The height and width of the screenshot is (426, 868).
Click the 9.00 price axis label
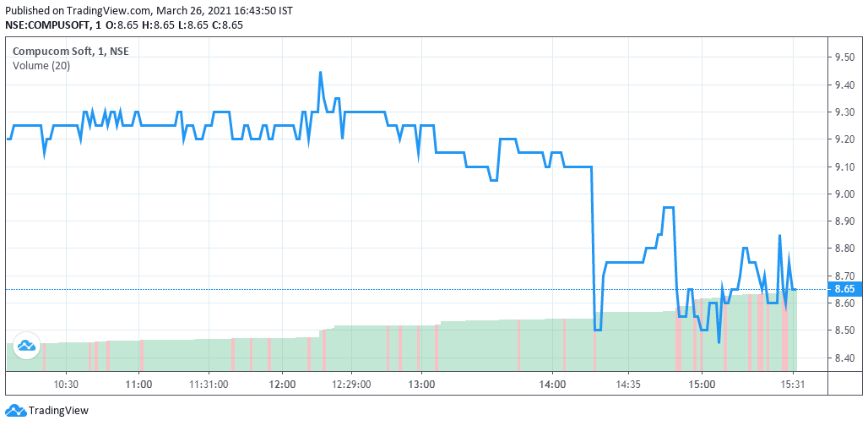(845, 194)
